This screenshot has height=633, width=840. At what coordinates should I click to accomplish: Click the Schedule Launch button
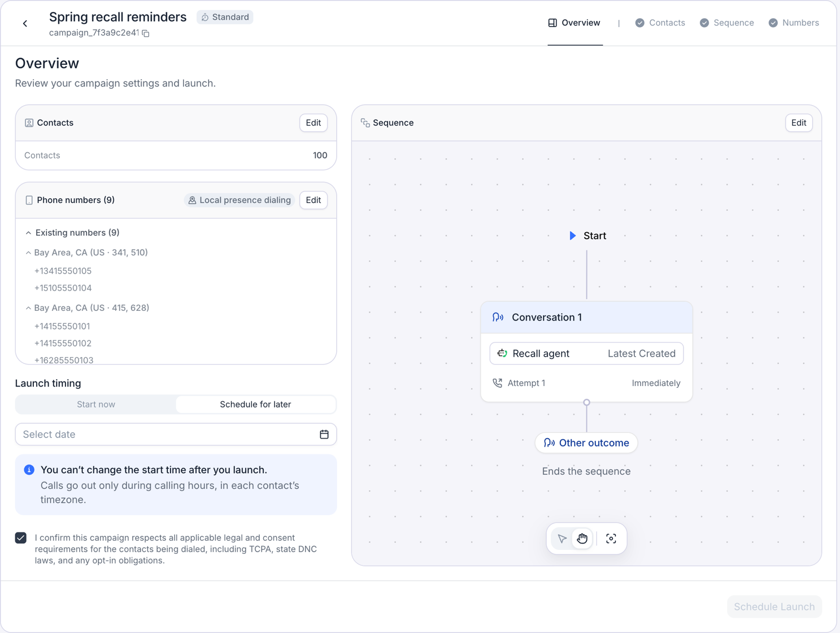pos(774,606)
